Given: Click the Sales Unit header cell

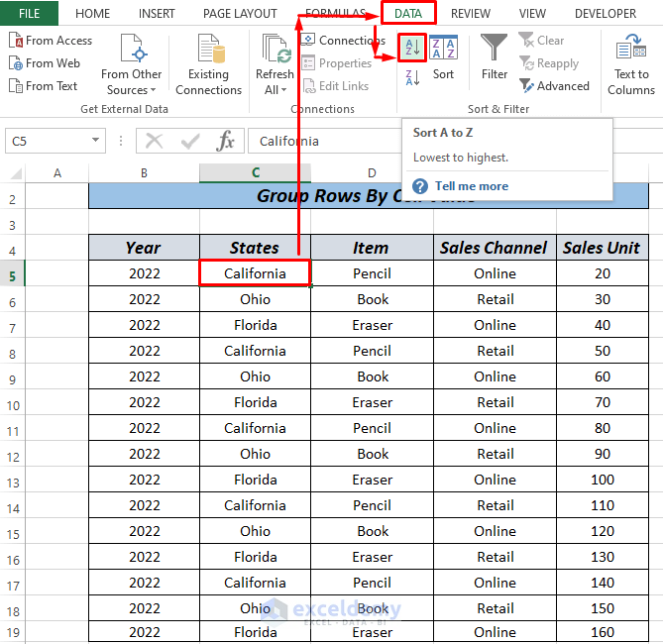Looking at the screenshot, I should pyautogui.click(x=602, y=248).
